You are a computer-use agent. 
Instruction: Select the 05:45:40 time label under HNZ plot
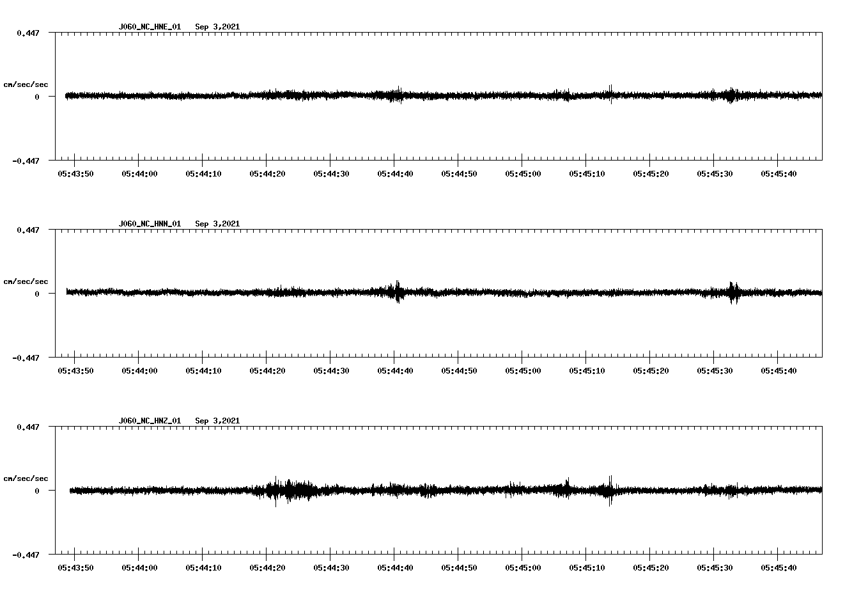(x=779, y=568)
